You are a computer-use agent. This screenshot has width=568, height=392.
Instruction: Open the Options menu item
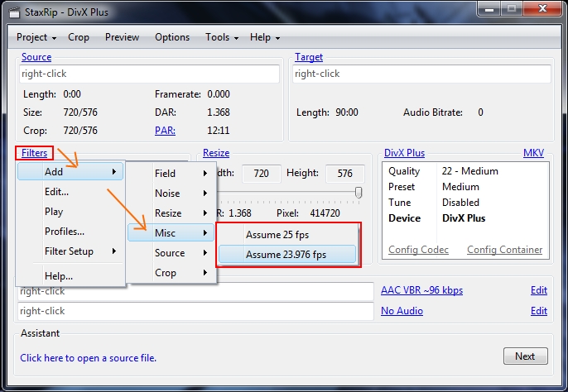(172, 37)
